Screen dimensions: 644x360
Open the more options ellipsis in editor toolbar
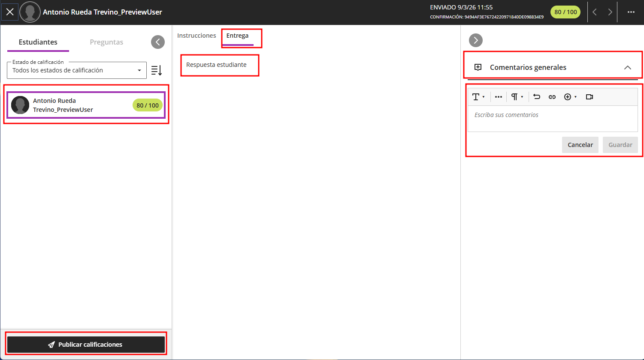click(498, 97)
